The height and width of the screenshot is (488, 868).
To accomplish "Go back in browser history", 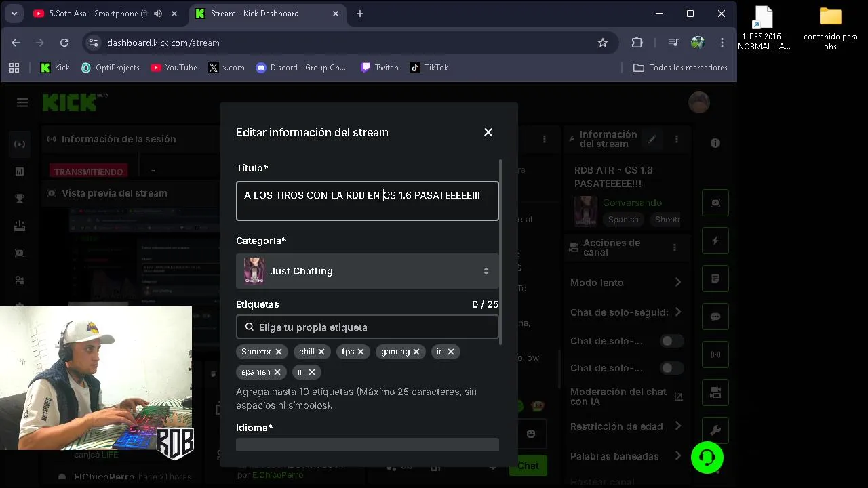I will pyautogui.click(x=16, y=43).
